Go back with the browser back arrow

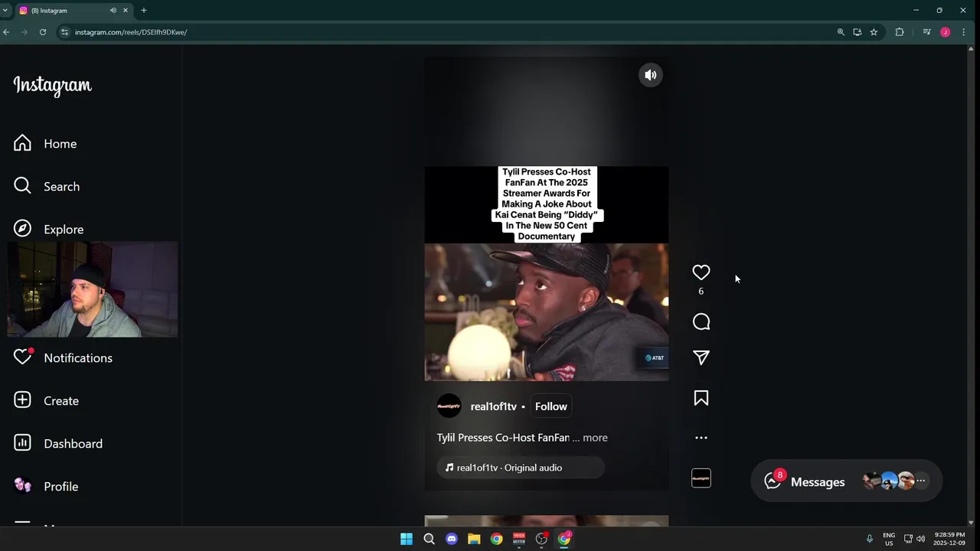point(6,32)
